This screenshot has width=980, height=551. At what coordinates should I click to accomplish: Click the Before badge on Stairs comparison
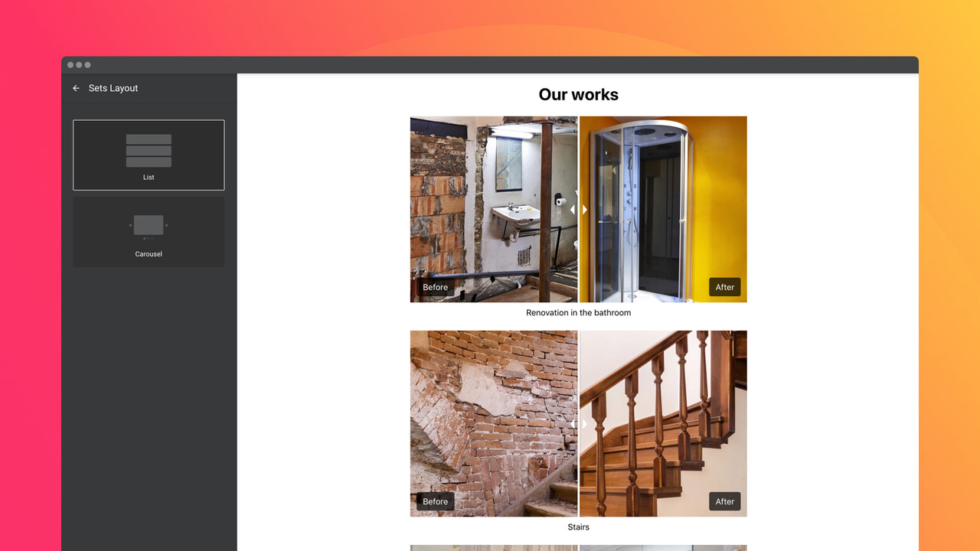tap(435, 501)
